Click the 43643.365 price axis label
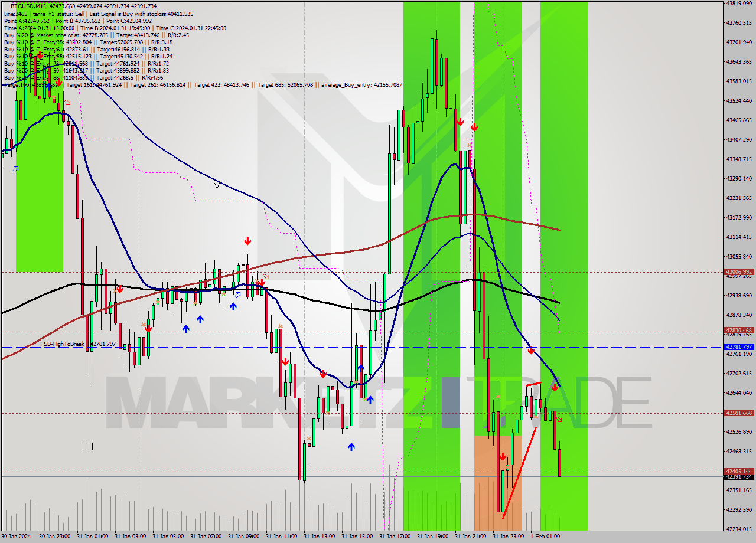 739,61
